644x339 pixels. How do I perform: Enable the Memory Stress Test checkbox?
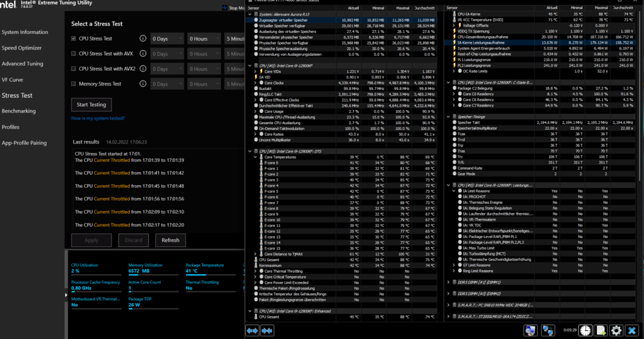(74, 84)
